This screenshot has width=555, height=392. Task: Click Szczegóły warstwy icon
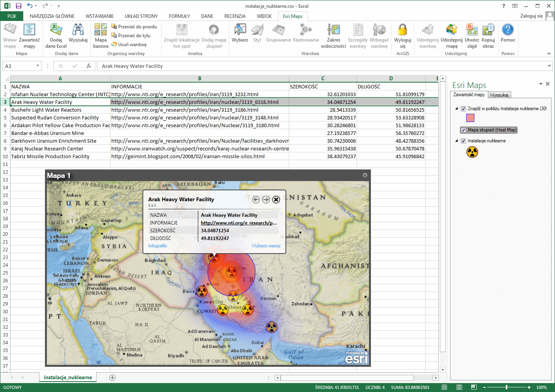click(x=358, y=36)
